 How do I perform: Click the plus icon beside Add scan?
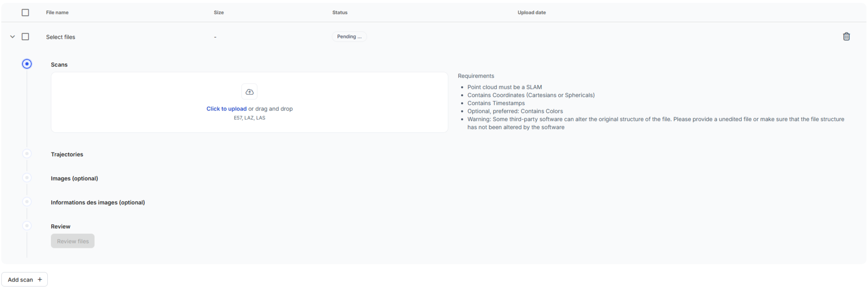[x=40, y=280]
